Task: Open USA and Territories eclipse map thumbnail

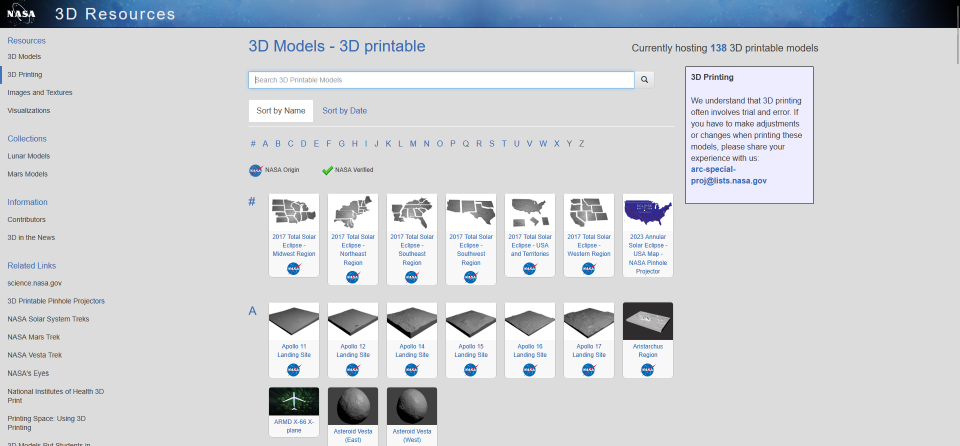Action: point(530,211)
